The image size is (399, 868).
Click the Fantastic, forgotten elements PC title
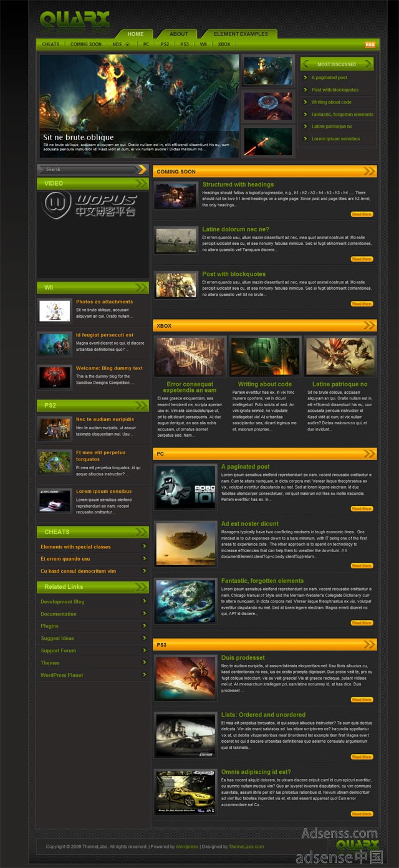(x=262, y=581)
